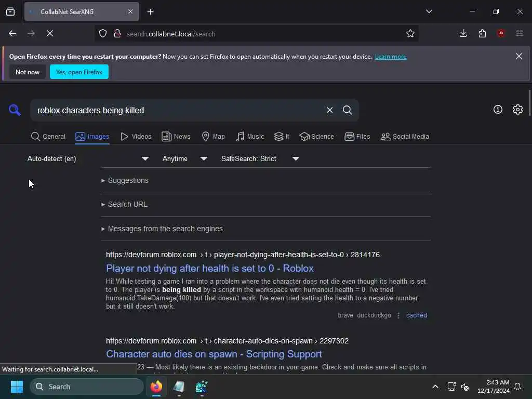
Task: Switch to General category tab
Action: 48,137
